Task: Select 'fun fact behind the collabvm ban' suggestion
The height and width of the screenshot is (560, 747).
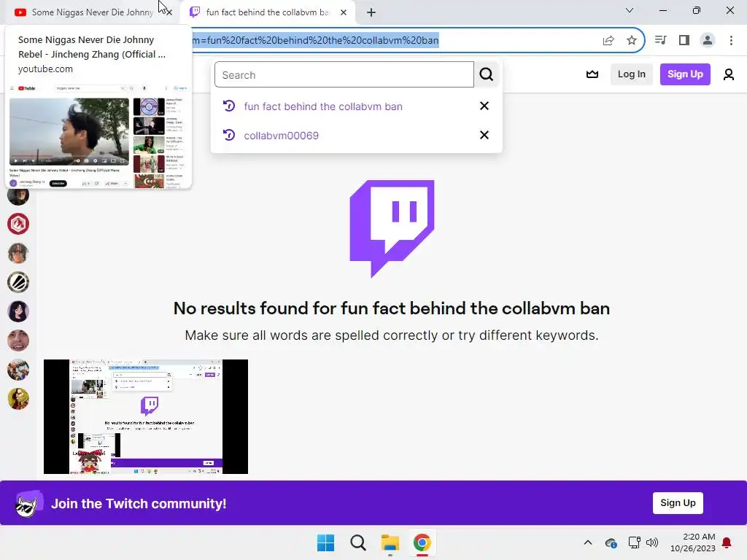Action: coord(323,106)
